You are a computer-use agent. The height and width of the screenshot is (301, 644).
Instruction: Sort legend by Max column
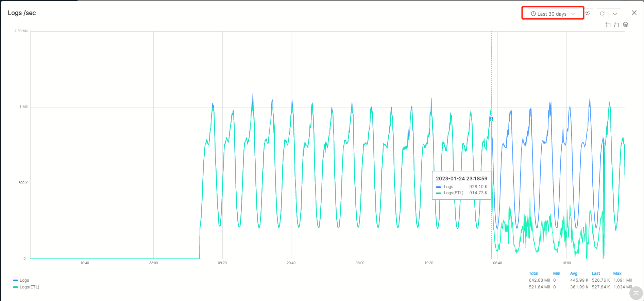click(x=617, y=273)
